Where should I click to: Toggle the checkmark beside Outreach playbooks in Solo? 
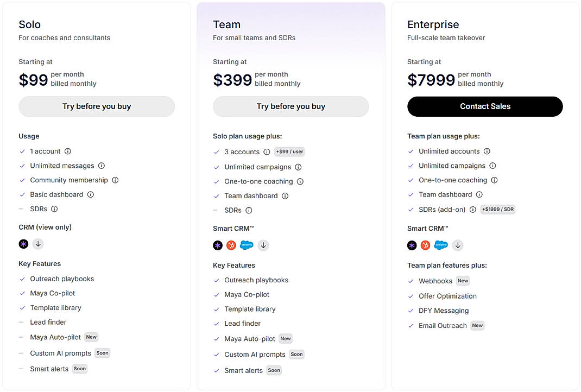(x=22, y=279)
